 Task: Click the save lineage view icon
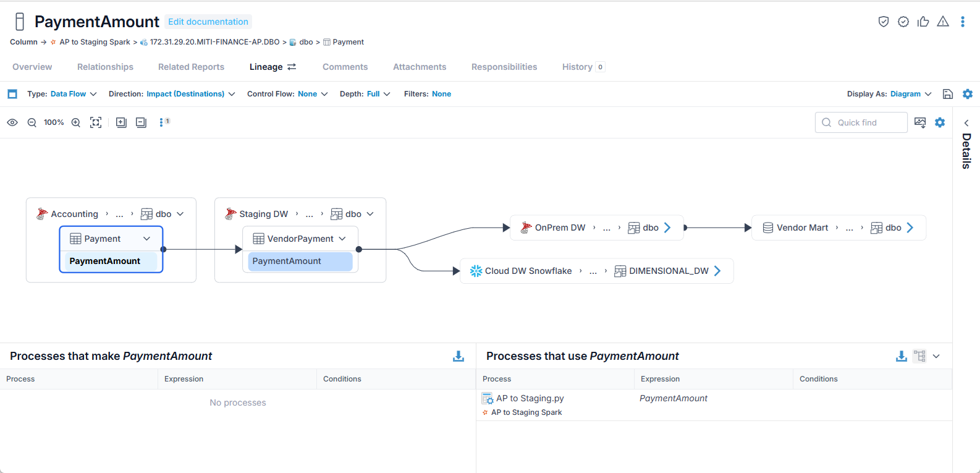pos(948,94)
